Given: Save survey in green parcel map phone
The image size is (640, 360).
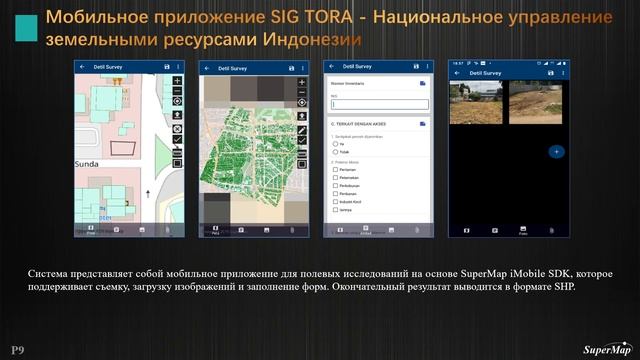Looking at the screenshot, I should tap(291, 69).
